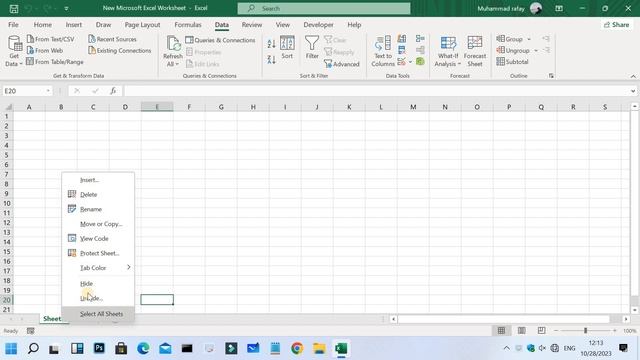Sort Z to A descending

coord(271,60)
